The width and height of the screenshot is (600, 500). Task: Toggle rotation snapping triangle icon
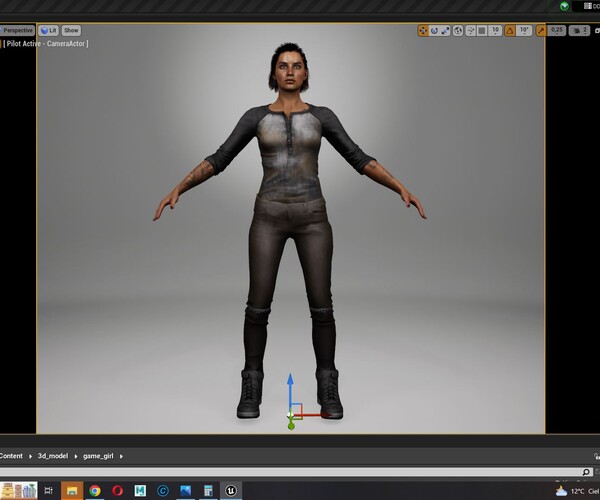click(x=510, y=31)
